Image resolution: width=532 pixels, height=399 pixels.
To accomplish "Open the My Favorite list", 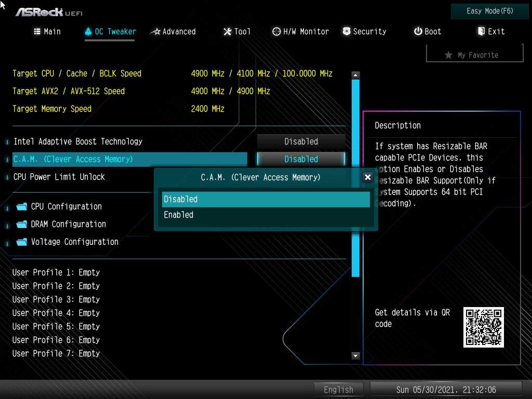I will (x=474, y=55).
